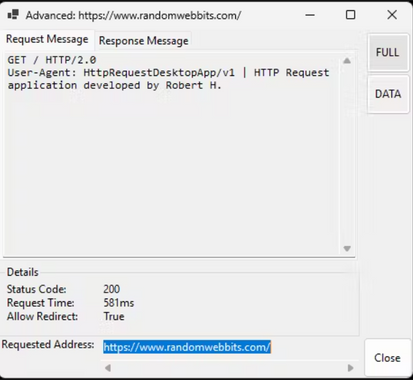This screenshot has height=380, width=413.
Task: Maximize the Advanced window
Action: [x=350, y=15]
